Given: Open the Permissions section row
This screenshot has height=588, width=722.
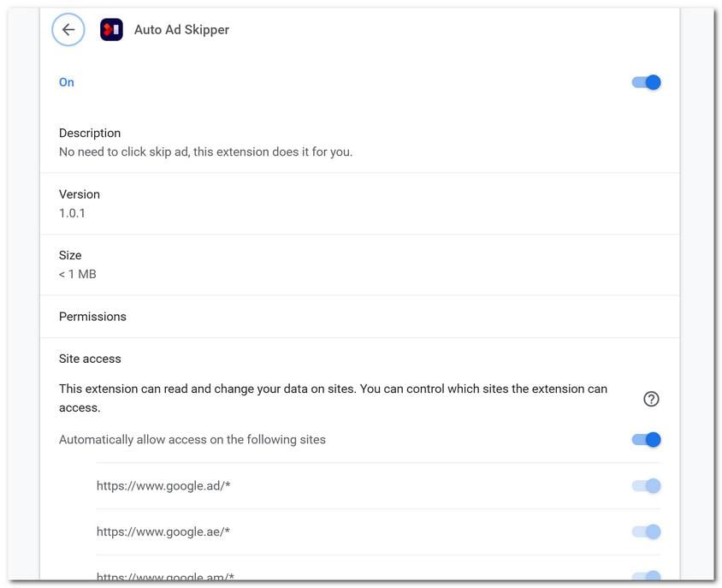Looking at the screenshot, I should (x=92, y=317).
